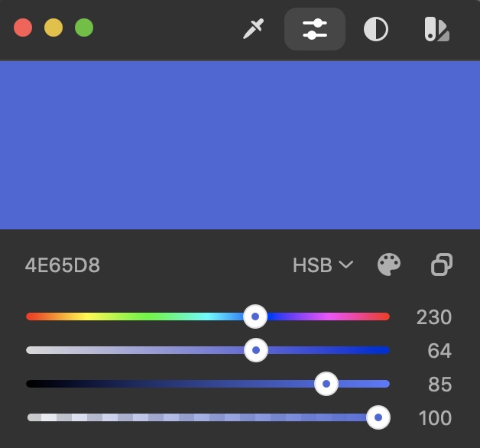Open the HSB color format dropdown
Viewport: 480px width, 448px height.
click(323, 265)
